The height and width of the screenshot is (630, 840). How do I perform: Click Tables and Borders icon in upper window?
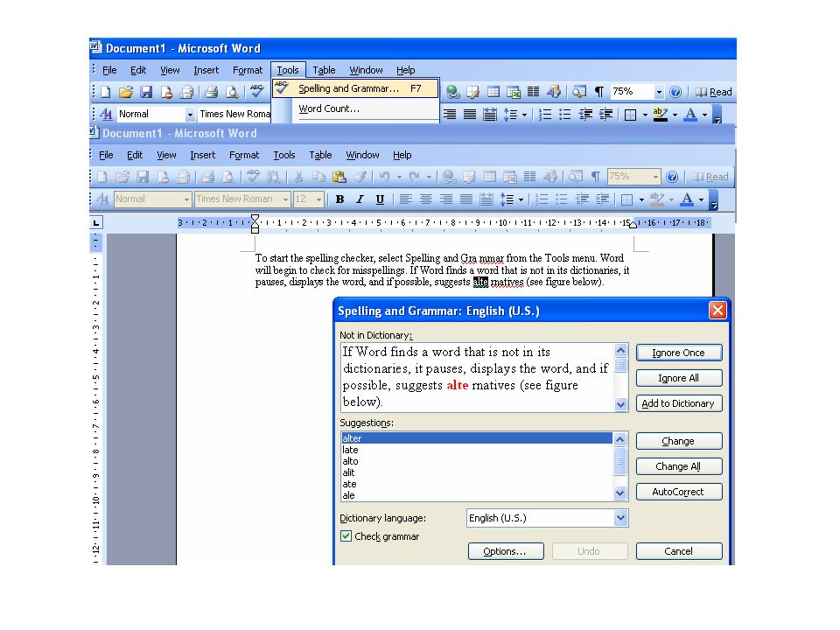pyautogui.click(x=473, y=92)
